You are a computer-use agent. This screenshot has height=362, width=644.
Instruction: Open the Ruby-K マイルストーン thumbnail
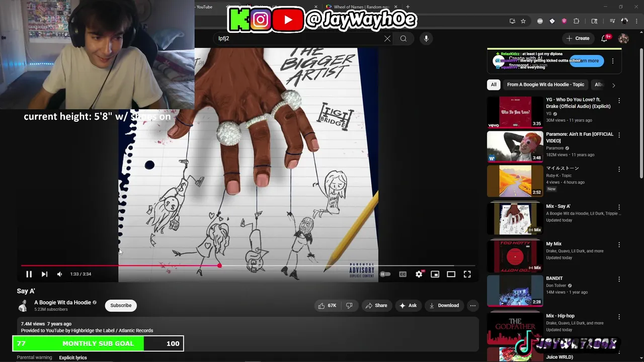click(x=515, y=181)
